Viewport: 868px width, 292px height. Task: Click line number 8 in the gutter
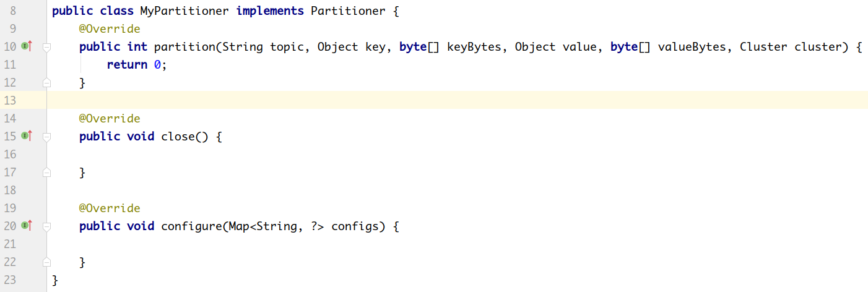click(x=13, y=11)
